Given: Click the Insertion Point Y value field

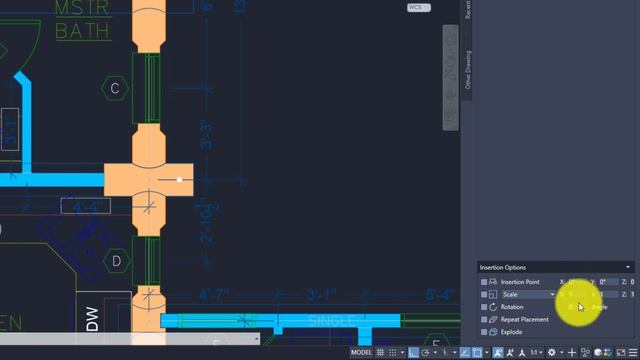Looking at the screenshot, I should click(608, 282).
